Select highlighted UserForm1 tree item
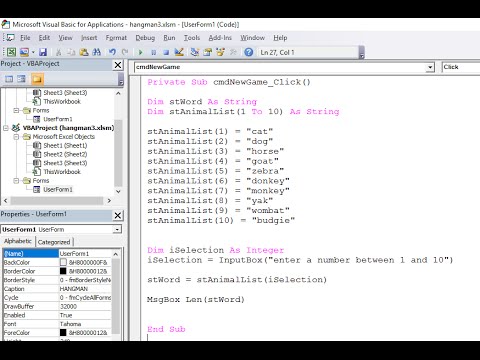This screenshot has height=360, width=480. click(x=58, y=189)
